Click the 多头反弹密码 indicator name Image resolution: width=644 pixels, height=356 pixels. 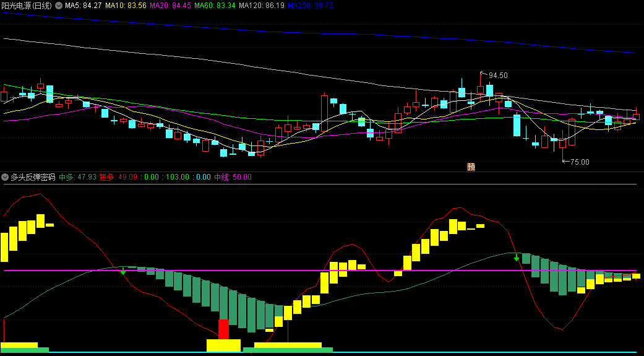pos(33,177)
